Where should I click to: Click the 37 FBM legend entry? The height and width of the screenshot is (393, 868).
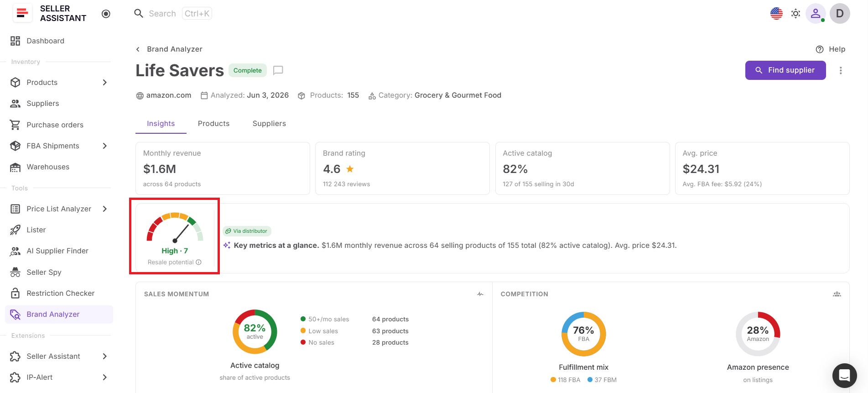pos(602,380)
